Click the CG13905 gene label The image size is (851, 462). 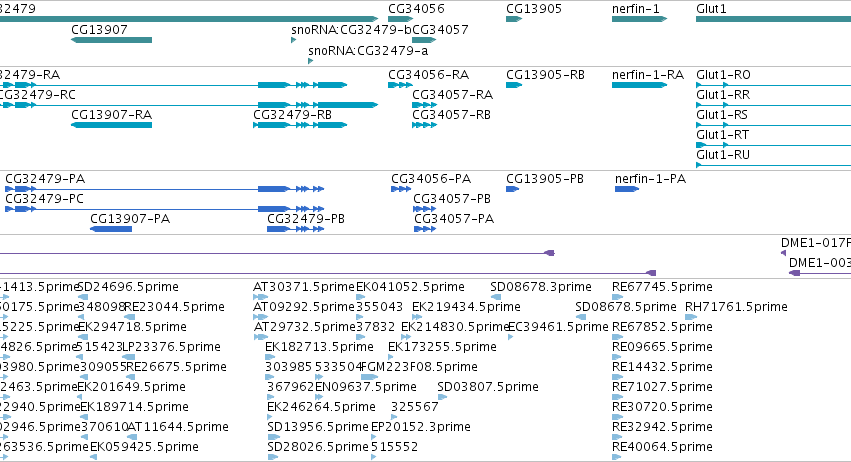click(x=534, y=9)
